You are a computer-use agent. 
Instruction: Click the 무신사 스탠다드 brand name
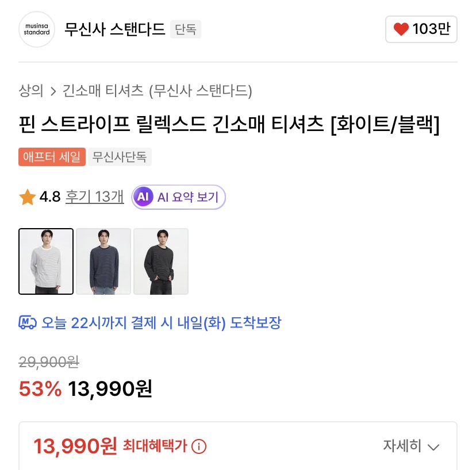(115, 29)
